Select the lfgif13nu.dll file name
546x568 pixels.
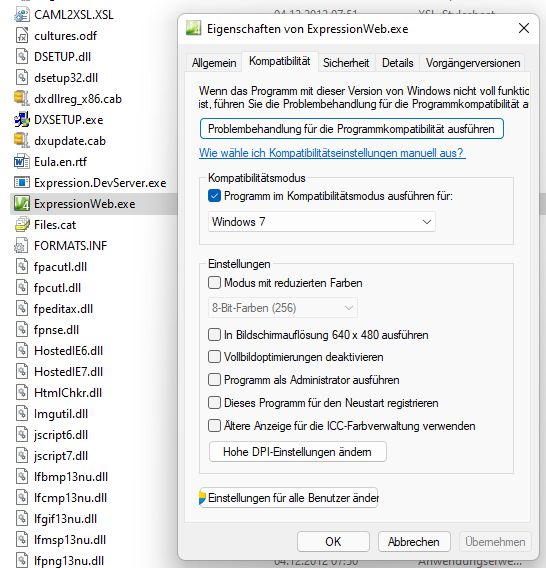click(66, 519)
